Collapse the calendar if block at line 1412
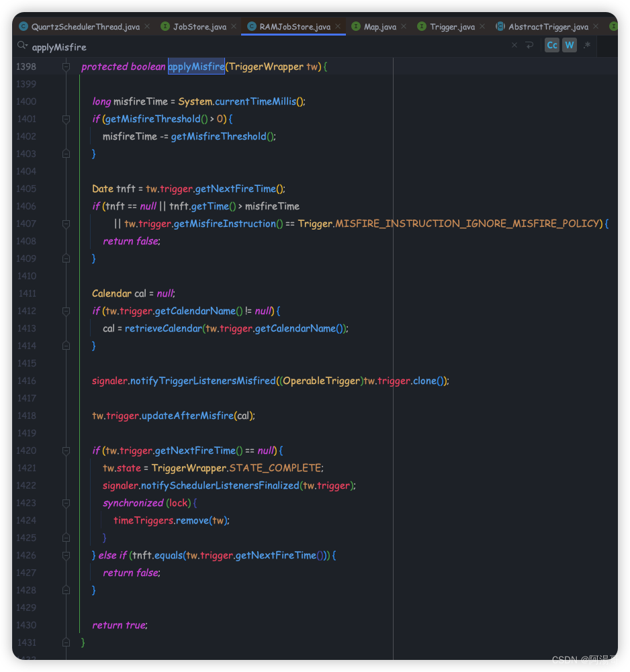The height and width of the screenshot is (672, 630). tap(65, 311)
